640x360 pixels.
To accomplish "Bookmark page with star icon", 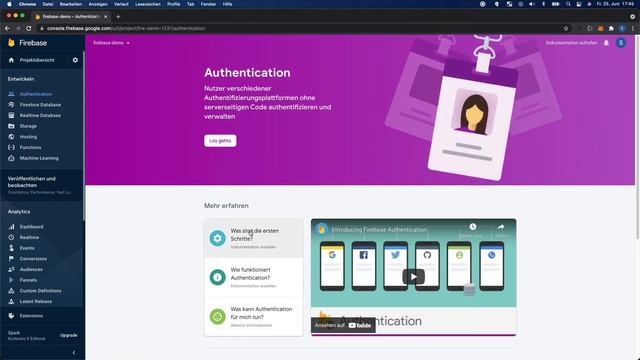I will point(566,28).
